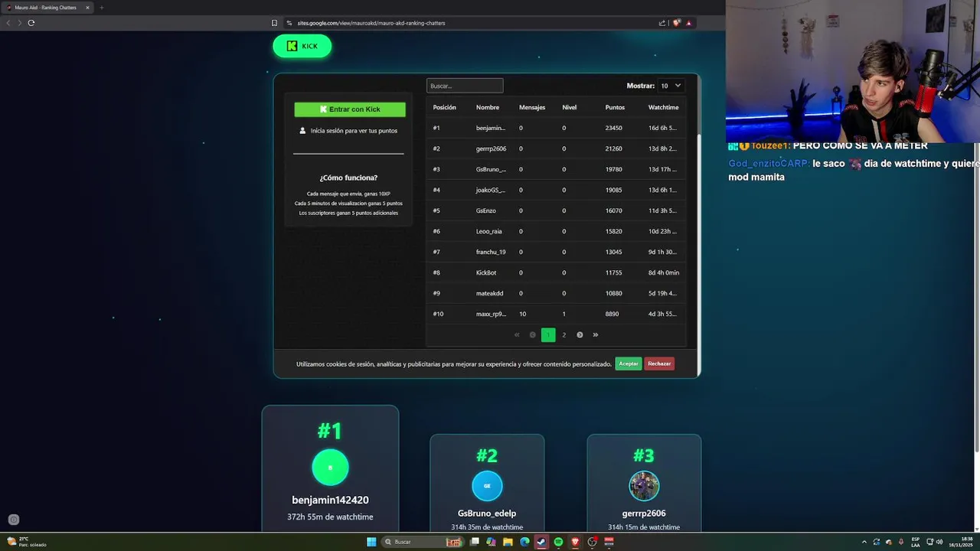Open File Explorer from taskbar
Viewport: 980px width, 551px height.
pos(508,542)
